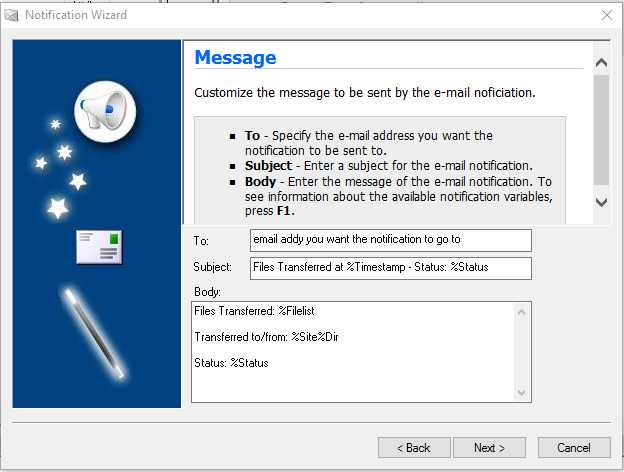Click the Notification Wizard envelope title icon

pos(11,15)
